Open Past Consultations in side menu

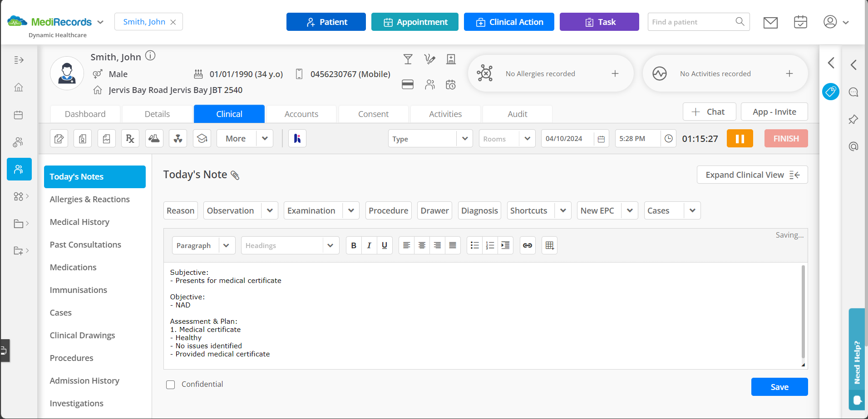[x=85, y=244]
